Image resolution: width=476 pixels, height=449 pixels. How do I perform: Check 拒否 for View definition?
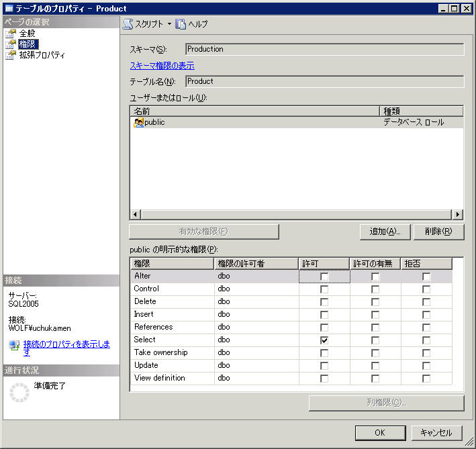pyautogui.click(x=426, y=379)
